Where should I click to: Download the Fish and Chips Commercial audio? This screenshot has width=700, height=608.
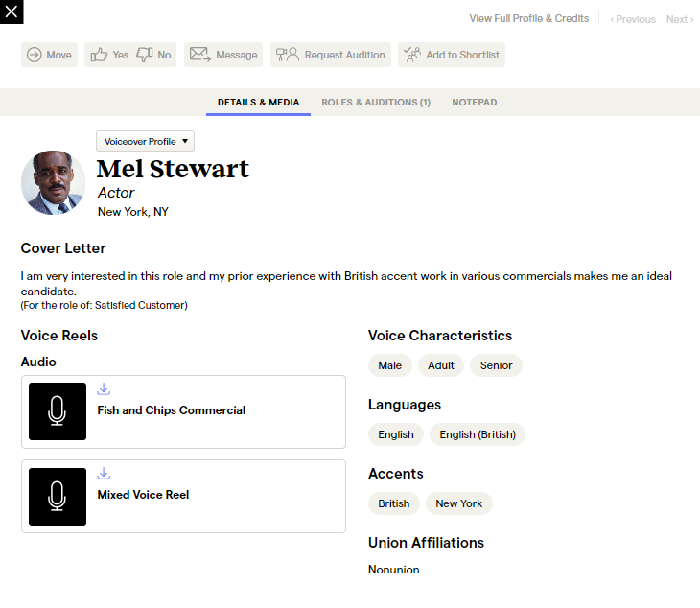[104, 389]
